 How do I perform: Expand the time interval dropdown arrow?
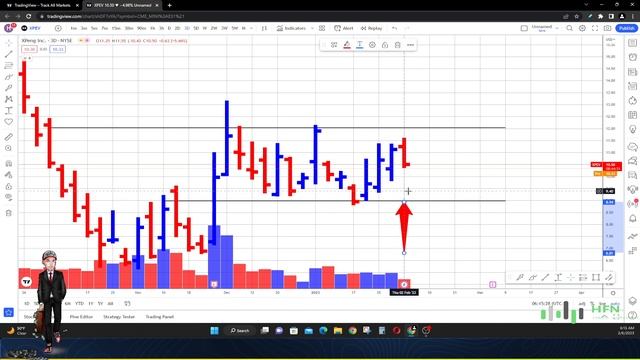click(x=251, y=28)
